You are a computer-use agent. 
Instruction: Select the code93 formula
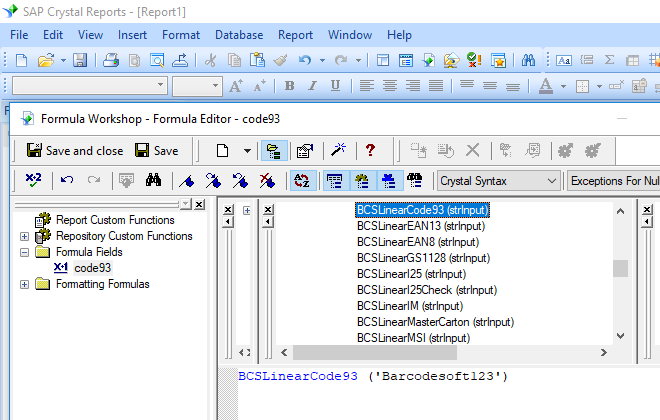92,268
